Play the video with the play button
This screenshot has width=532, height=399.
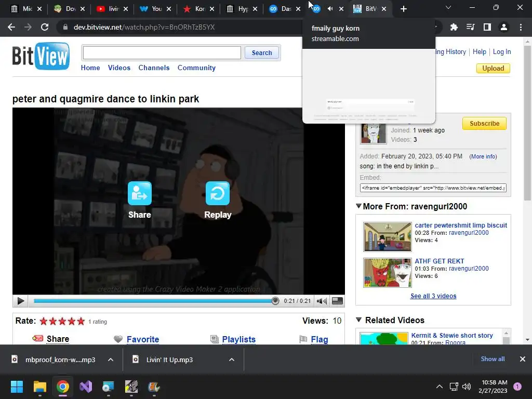click(x=20, y=301)
